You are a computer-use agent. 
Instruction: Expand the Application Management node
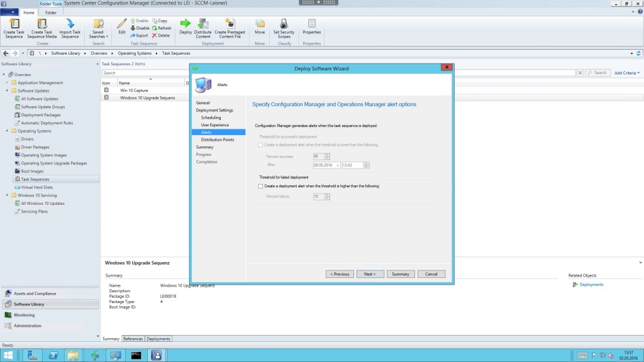(x=7, y=82)
